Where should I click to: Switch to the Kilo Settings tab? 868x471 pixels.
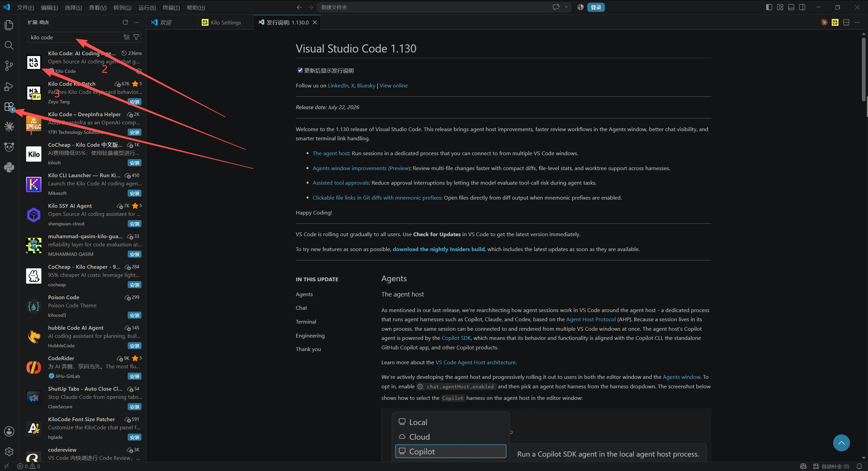pos(225,22)
